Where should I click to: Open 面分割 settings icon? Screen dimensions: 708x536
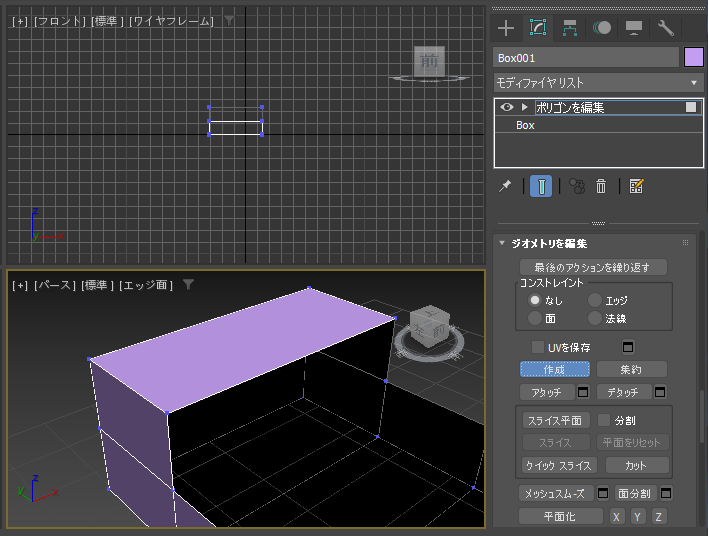pyautogui.click(x=666, y=494)
